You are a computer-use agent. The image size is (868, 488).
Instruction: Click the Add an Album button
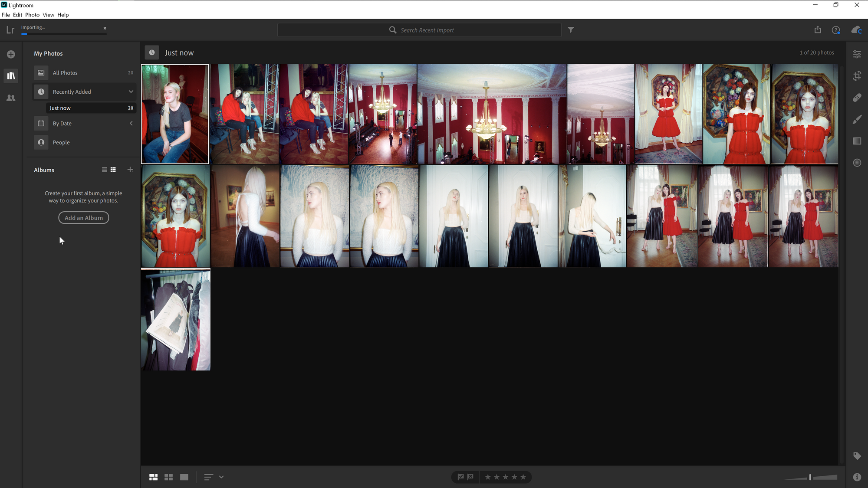pyautogui.click(x=84, y=218)
